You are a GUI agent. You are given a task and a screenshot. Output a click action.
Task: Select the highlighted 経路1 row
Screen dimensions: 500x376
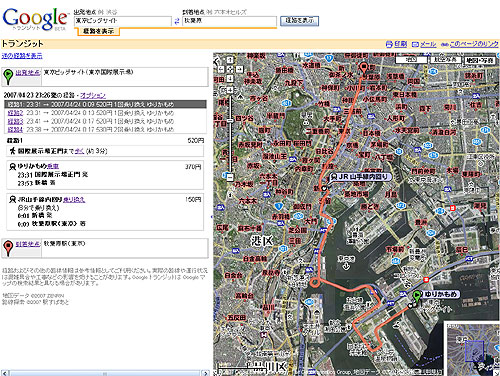(x=105, y=104)
